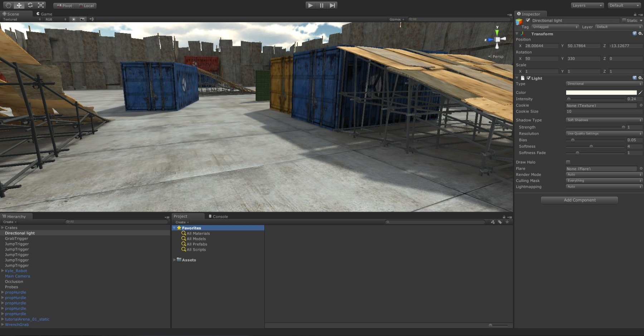Select the Rotate tool

tap(30, 5)
